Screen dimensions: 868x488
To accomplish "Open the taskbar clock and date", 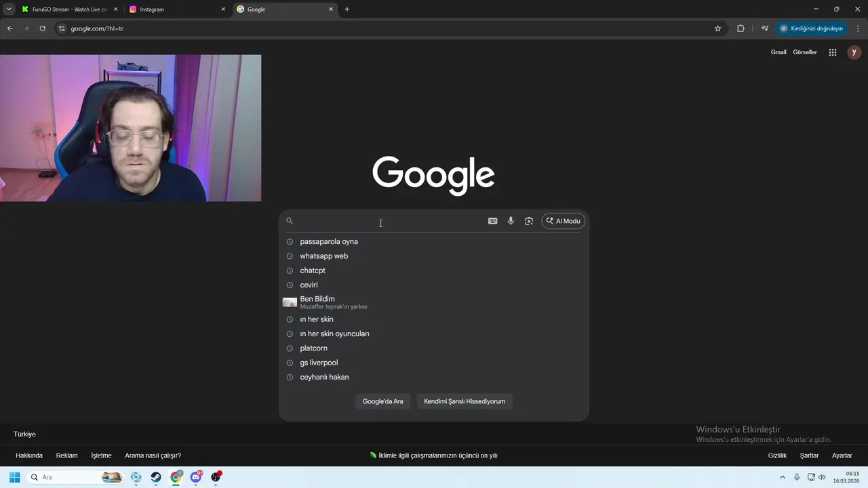I will 847,477.
